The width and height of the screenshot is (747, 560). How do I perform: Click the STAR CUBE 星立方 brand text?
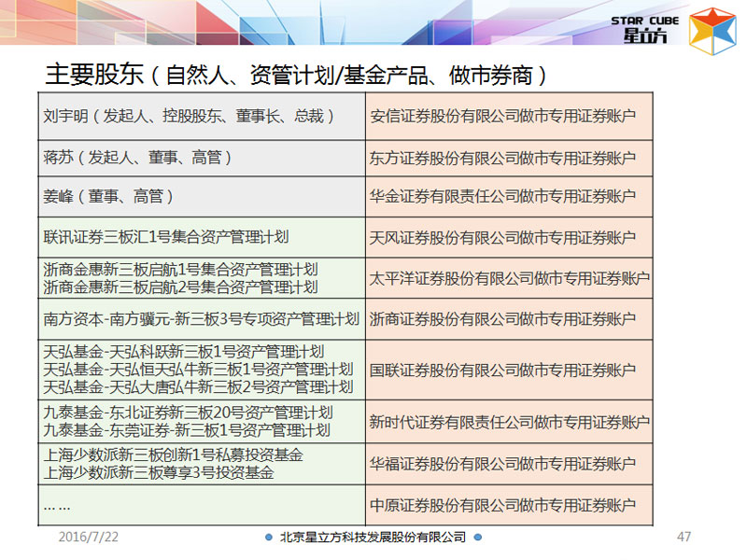(647, 29)
